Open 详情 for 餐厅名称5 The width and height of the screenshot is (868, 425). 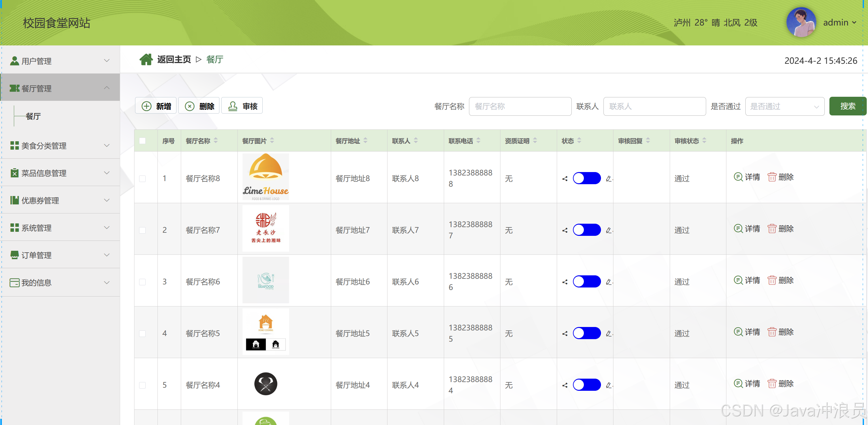tap(747, 332)
